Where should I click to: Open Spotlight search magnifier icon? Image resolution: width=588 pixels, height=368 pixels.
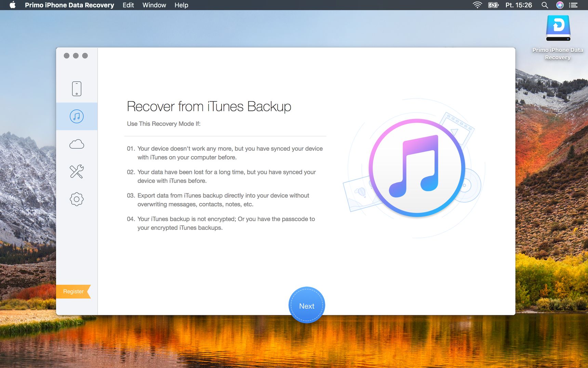(x=545, y=5)
